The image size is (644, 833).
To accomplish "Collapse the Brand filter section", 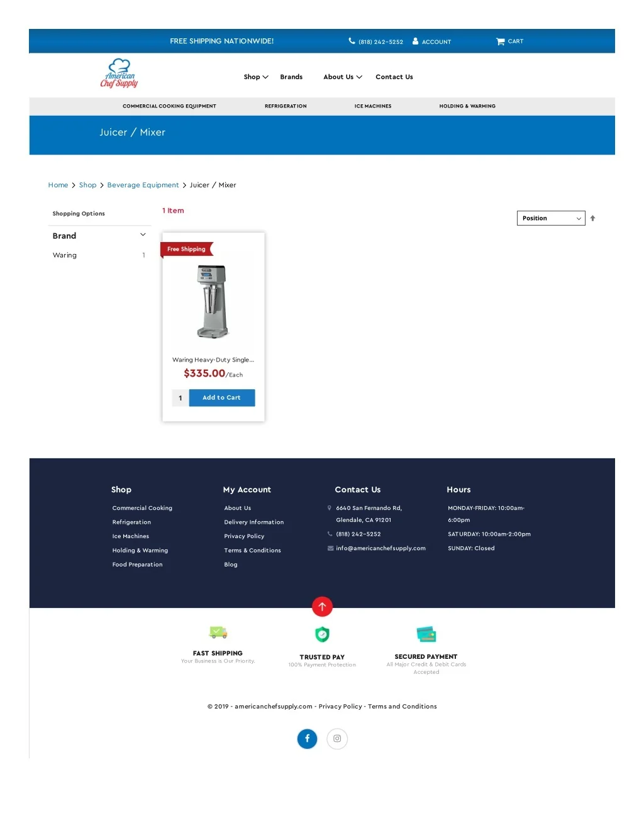I will (x=143, y=235).
